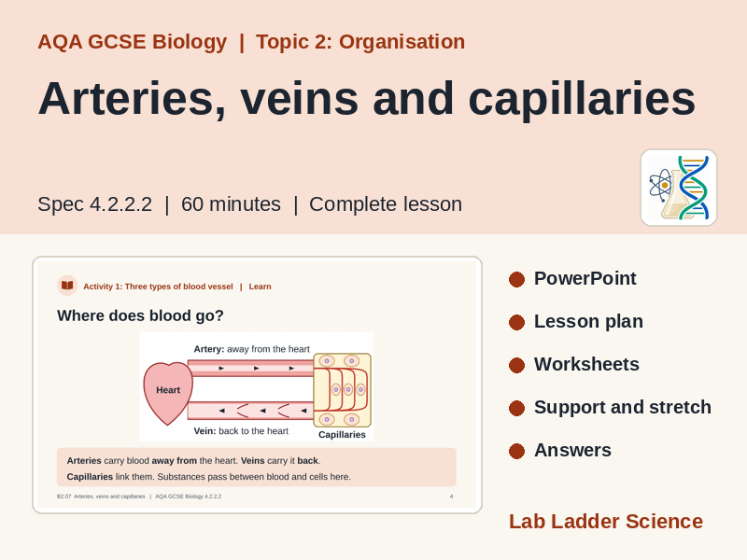Click the open book activity icon

pyautogui.click(x=67, y=286)
